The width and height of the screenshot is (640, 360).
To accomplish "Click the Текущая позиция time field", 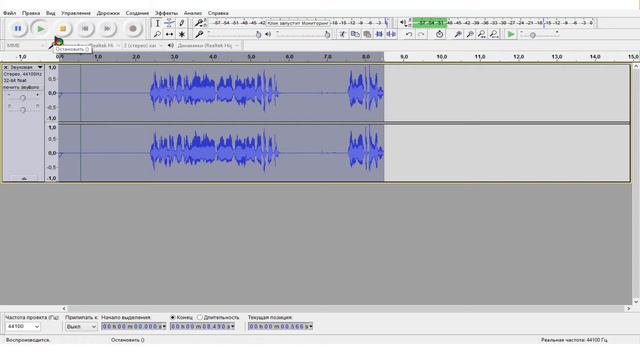I will [x=280, y=327].
